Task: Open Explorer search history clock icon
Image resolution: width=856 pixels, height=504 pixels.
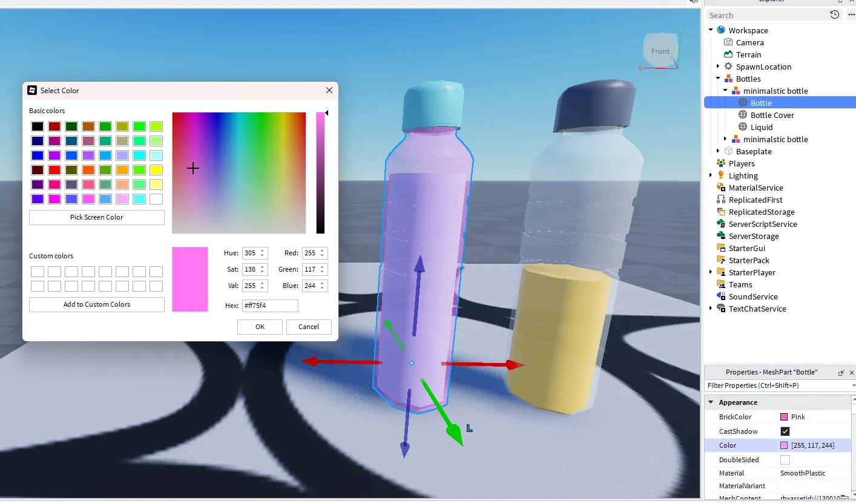Action: click(835, 15)
